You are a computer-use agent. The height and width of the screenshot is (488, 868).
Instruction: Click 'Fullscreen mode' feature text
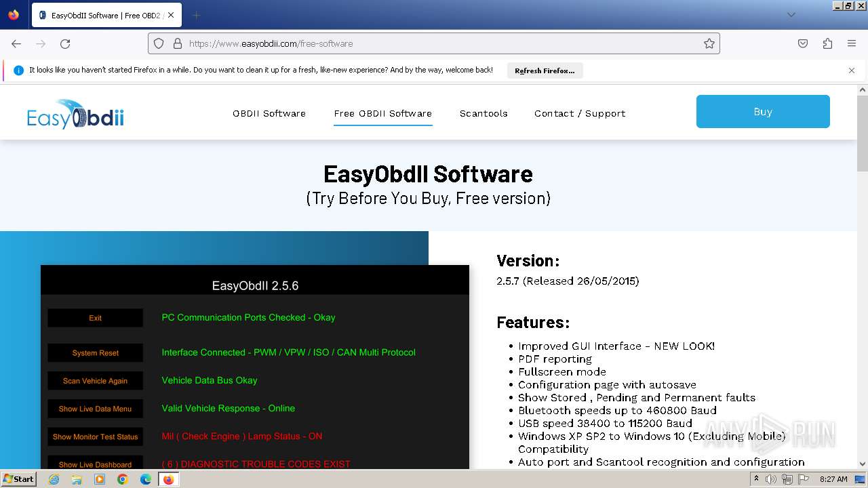(562, 371)
